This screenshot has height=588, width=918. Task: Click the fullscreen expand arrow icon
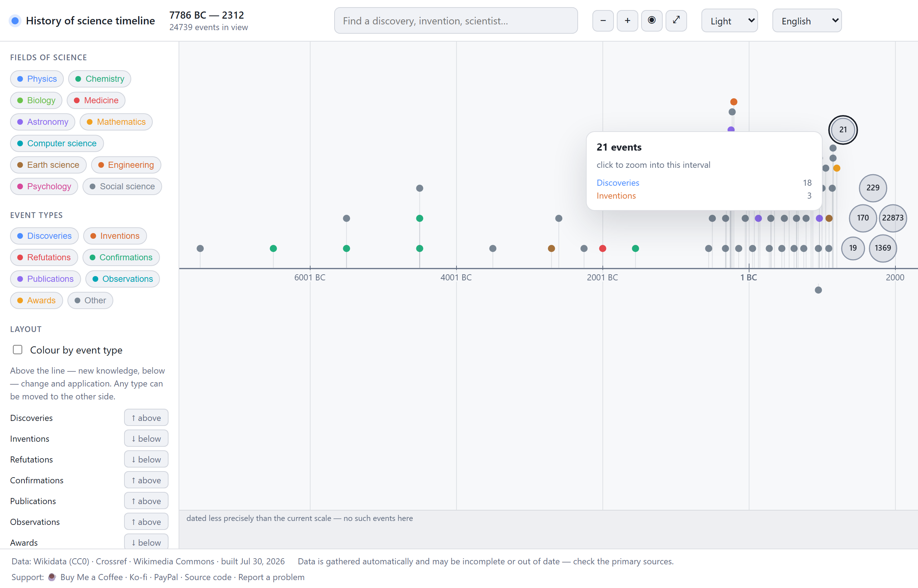click(676, 21)
